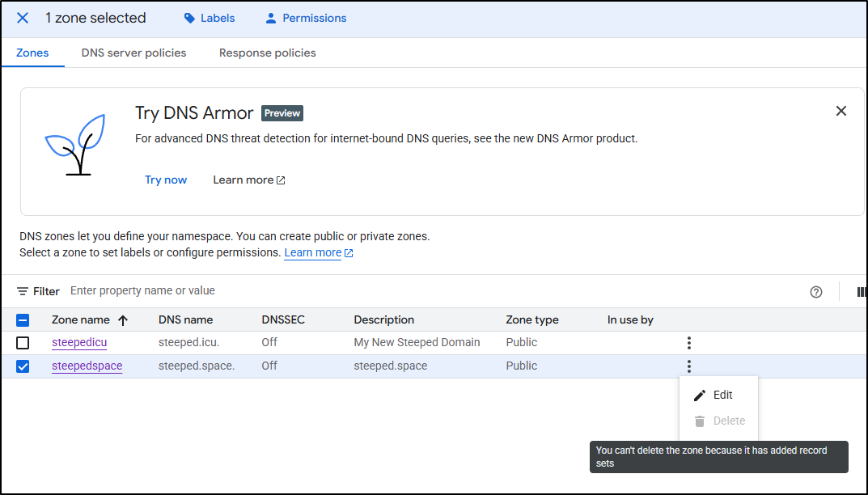Click the Filter list icon
The width and height of the screenshot is (868, 495).
23,291
